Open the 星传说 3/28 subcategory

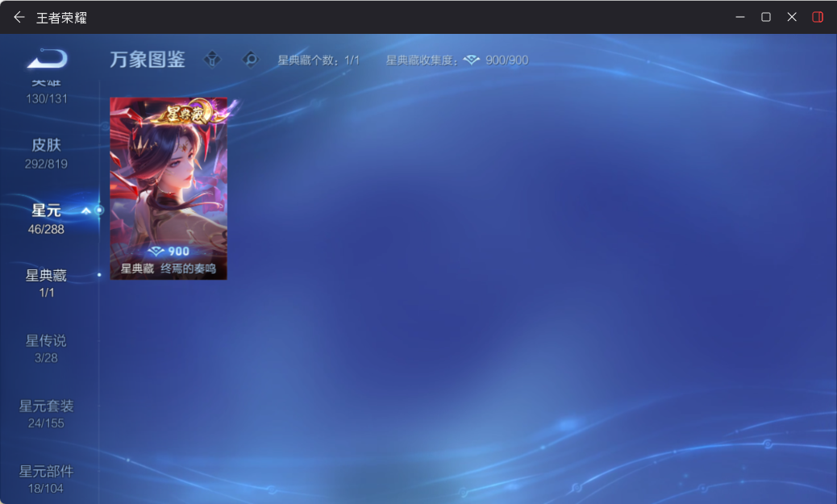(47, 348)
